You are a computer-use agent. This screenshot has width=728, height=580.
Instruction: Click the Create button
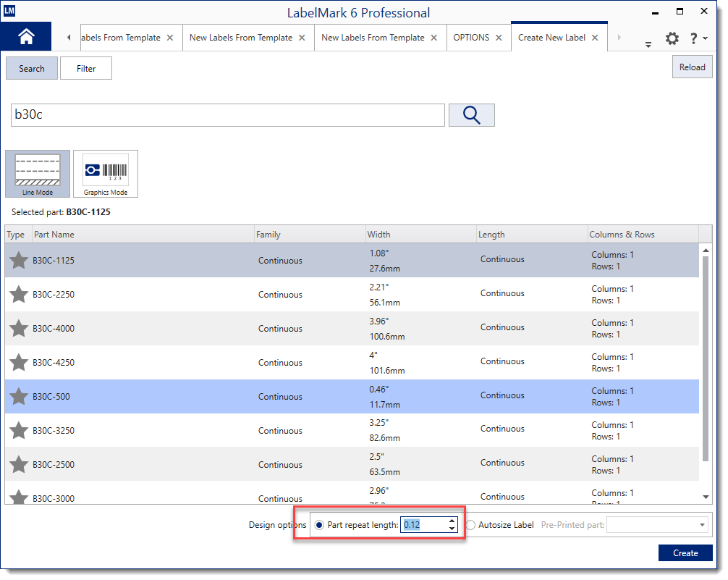point(685,552)
